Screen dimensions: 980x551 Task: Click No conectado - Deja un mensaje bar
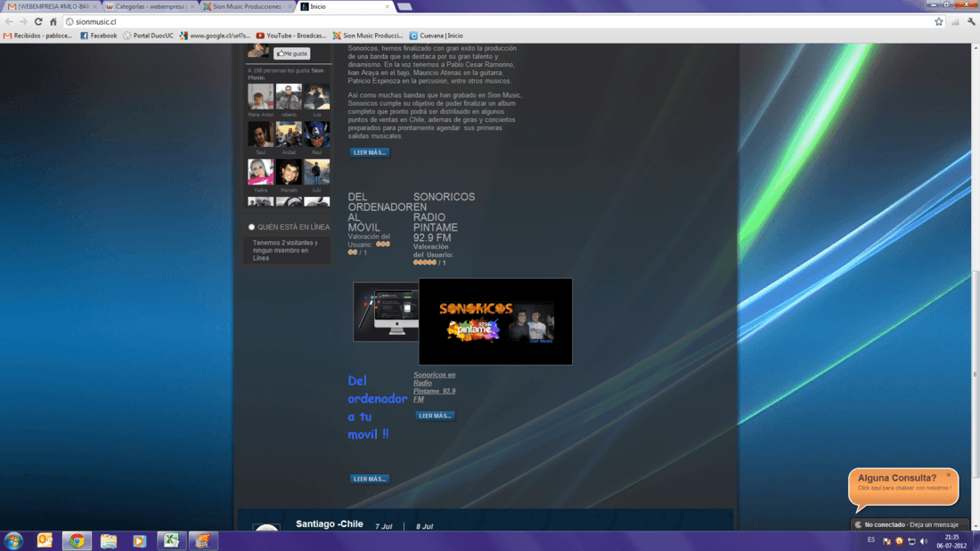(910, 525)
